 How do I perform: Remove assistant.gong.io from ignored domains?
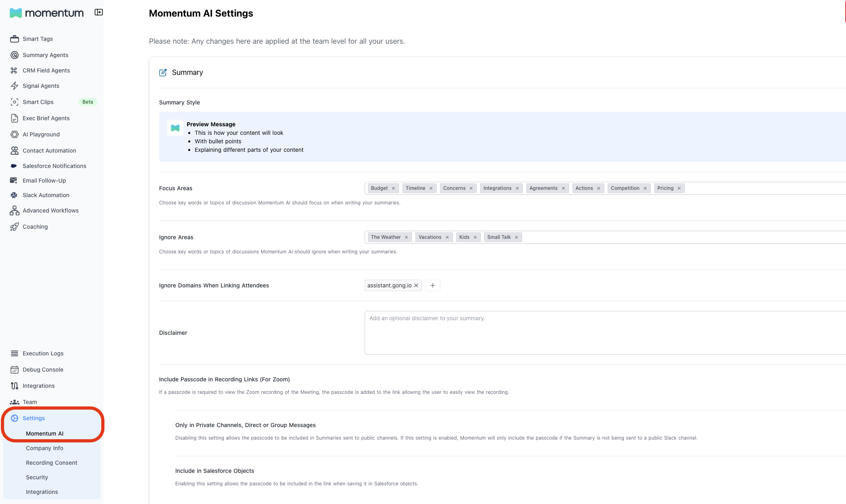point(416,285)
